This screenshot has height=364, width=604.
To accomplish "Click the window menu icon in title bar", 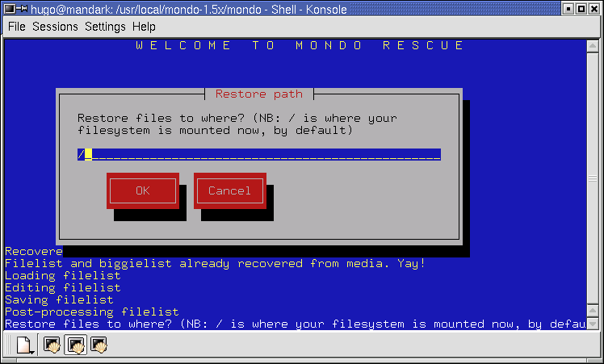I will pos(10,9).
